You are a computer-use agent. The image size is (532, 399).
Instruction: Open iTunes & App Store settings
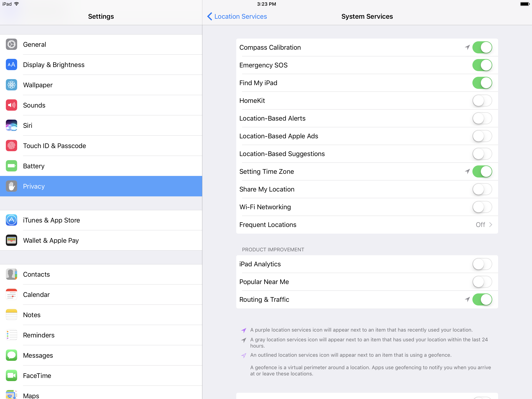point(101,220)
